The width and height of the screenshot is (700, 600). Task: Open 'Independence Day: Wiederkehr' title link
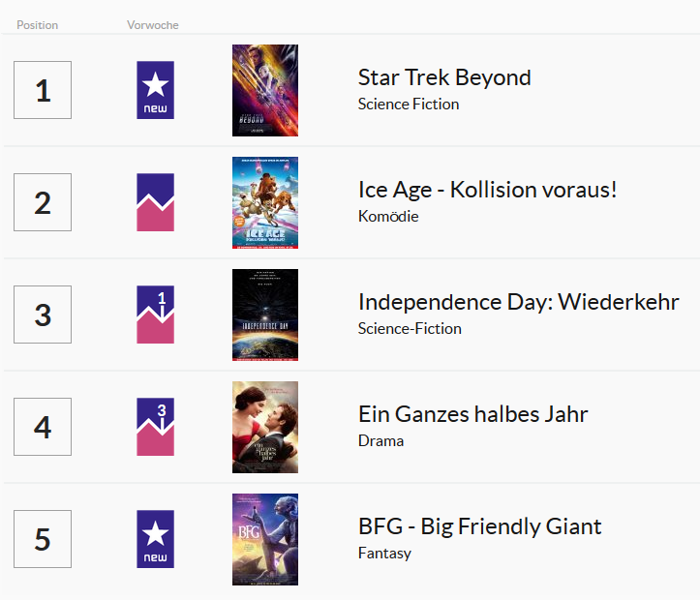click(x=519, y=302)
